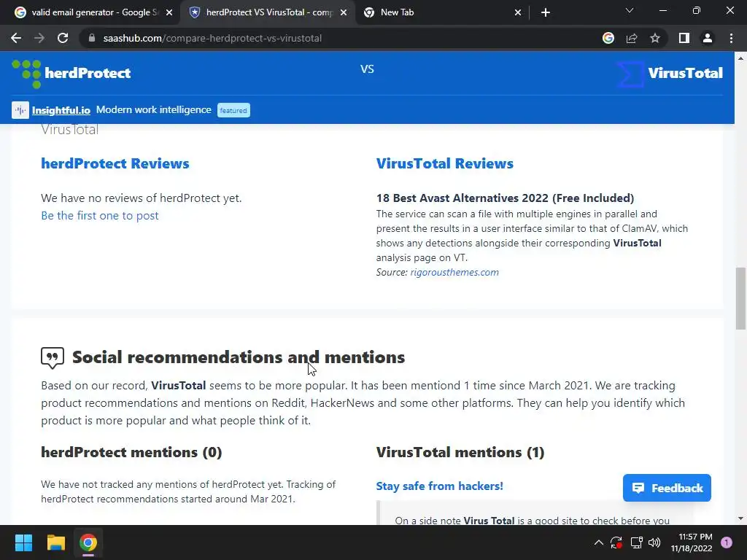Open herdProtect Reviews heading link
This screenshot has width=747, height=560.
[x=115, y=163]
